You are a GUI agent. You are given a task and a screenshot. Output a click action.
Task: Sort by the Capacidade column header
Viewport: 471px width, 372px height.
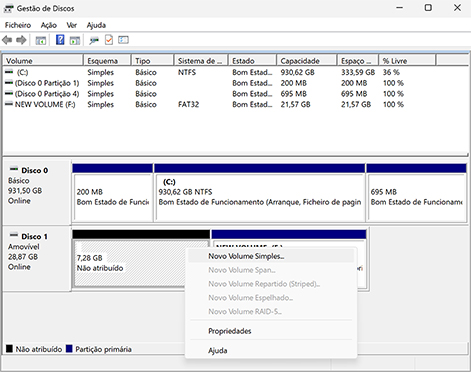[x=307, y=61]
